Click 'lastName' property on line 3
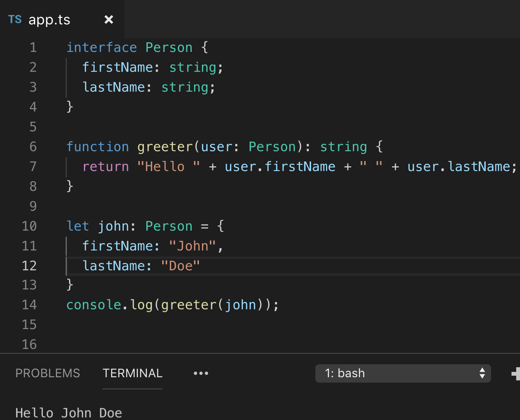 (114, 87)
